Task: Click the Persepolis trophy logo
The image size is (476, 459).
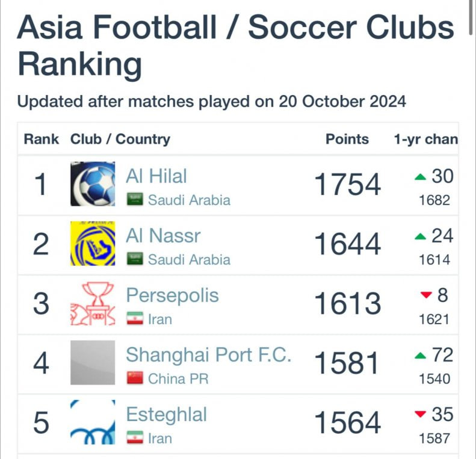Action: 93,303
